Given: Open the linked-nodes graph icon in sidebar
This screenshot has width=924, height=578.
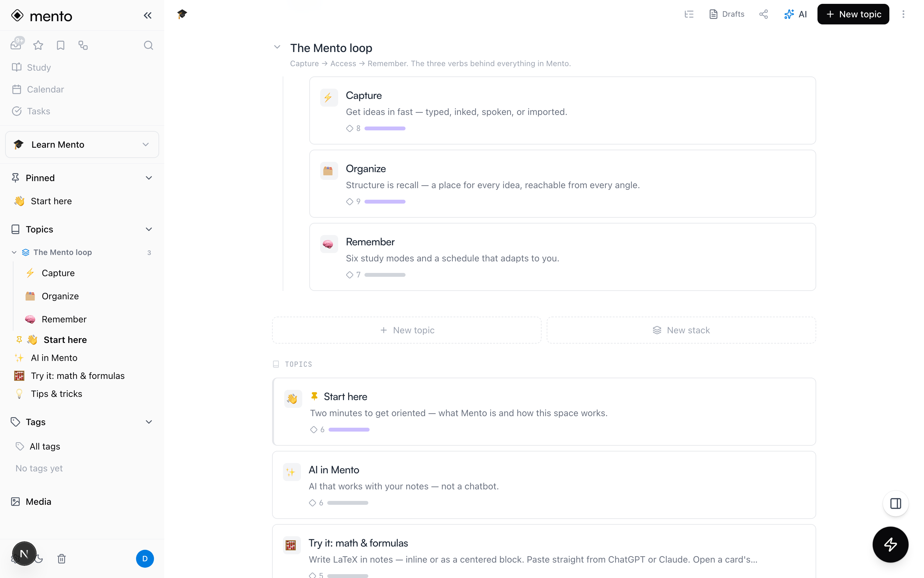Looking at the screenshot, I should pyautogui.click(x=83, y=46).
